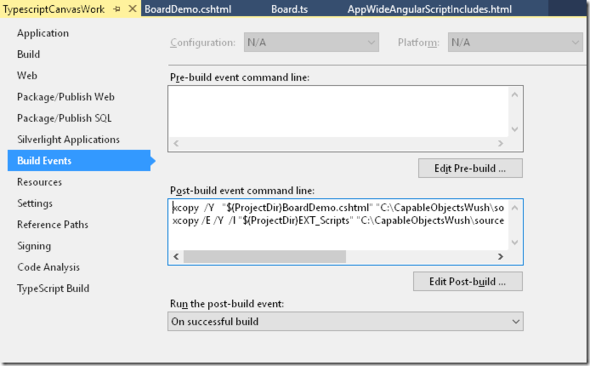Switch to the BoardDemo.cshtml tab
590x366 pixels.
click(188, 9)
